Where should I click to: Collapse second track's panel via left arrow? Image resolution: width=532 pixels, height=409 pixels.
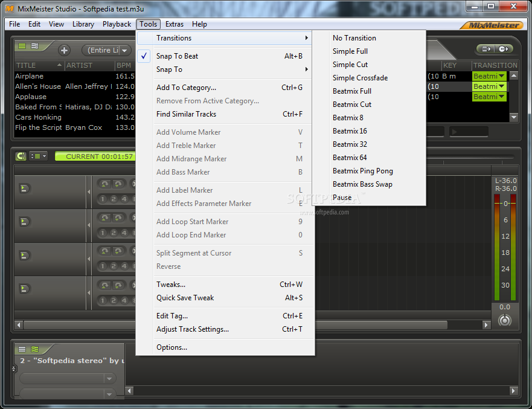pyautogui.click(x=89, y=225)
